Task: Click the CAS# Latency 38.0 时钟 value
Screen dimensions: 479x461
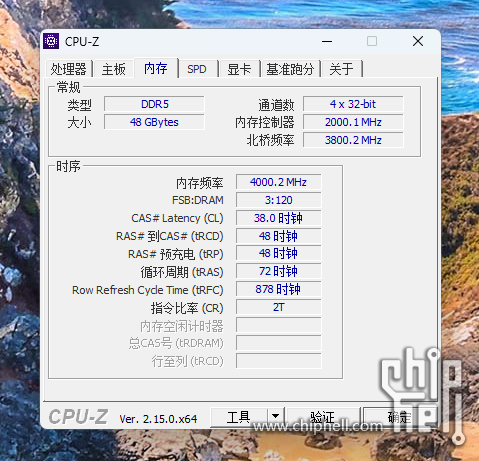Action: click(x=279, y=218)
